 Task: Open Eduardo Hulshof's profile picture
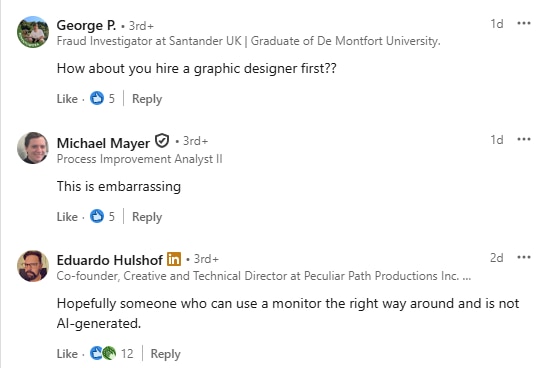(33, 266)
